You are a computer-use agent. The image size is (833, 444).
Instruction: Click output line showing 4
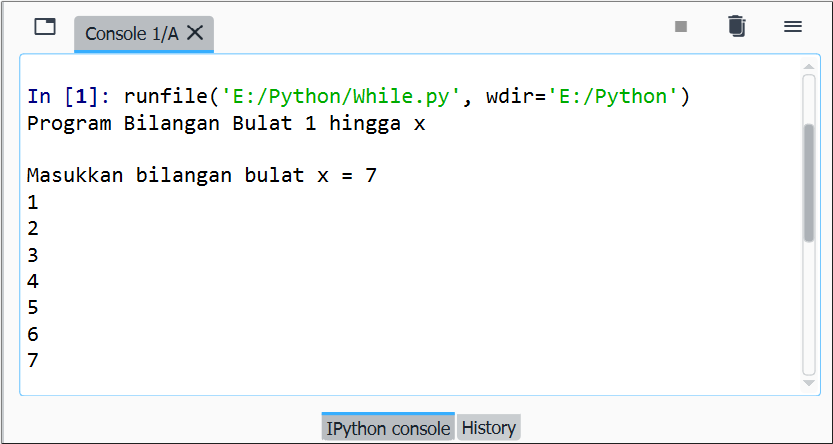coord(33,281)
